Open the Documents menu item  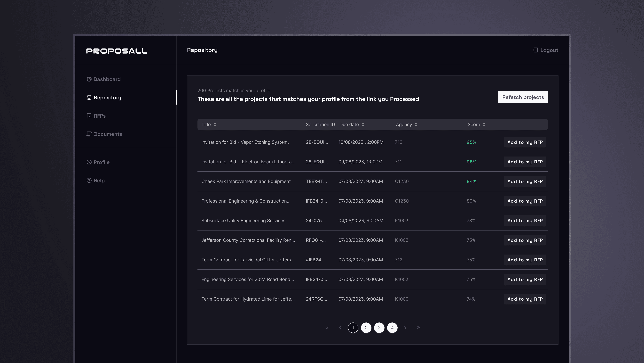click(x=108, y=134)
